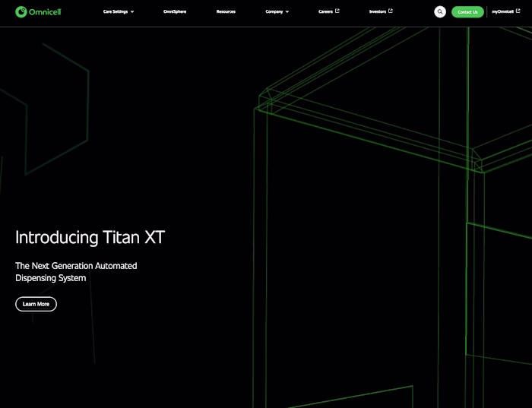Image resolution: width=532 pixels, height=408 pixels.
Task: Expand the Care Settings dropdown arrow
Action: click(132, 12)
